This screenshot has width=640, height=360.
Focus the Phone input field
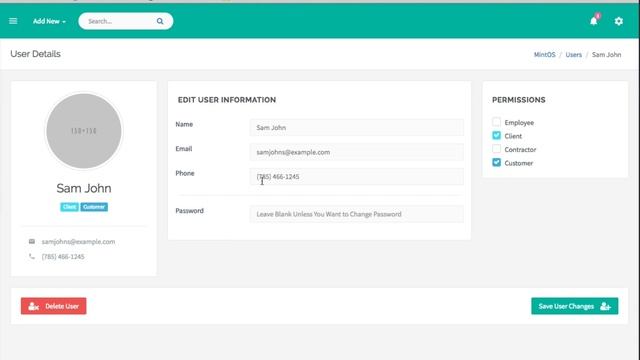tap(357, 176)
